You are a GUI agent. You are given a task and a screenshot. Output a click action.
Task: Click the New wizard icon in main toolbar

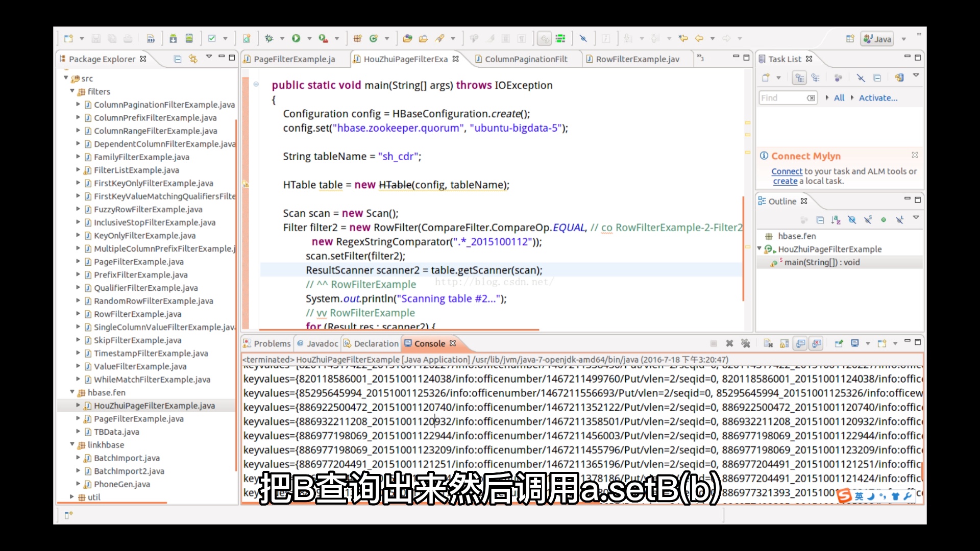point(68,38)
